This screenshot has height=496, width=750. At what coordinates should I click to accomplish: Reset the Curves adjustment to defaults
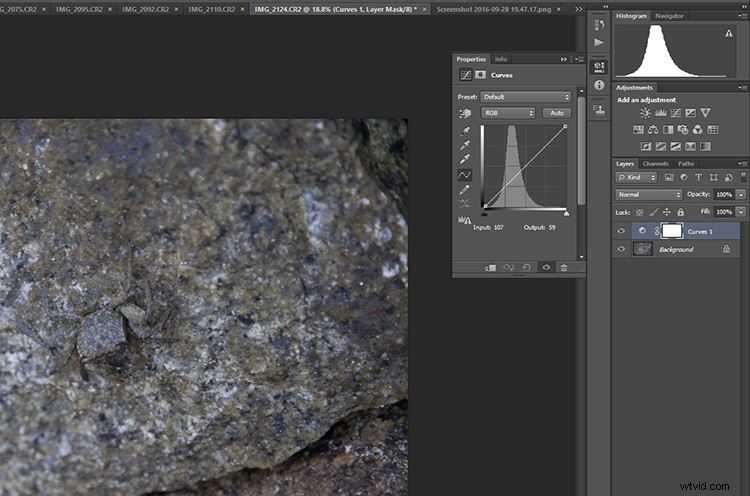pyautogui.click(x=527, y=267)
